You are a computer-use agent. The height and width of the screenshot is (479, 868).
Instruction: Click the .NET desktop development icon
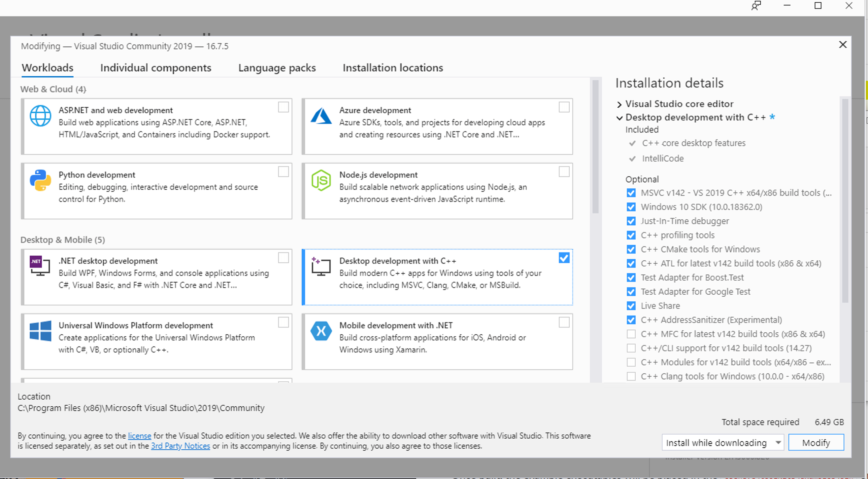coord(40,266)
